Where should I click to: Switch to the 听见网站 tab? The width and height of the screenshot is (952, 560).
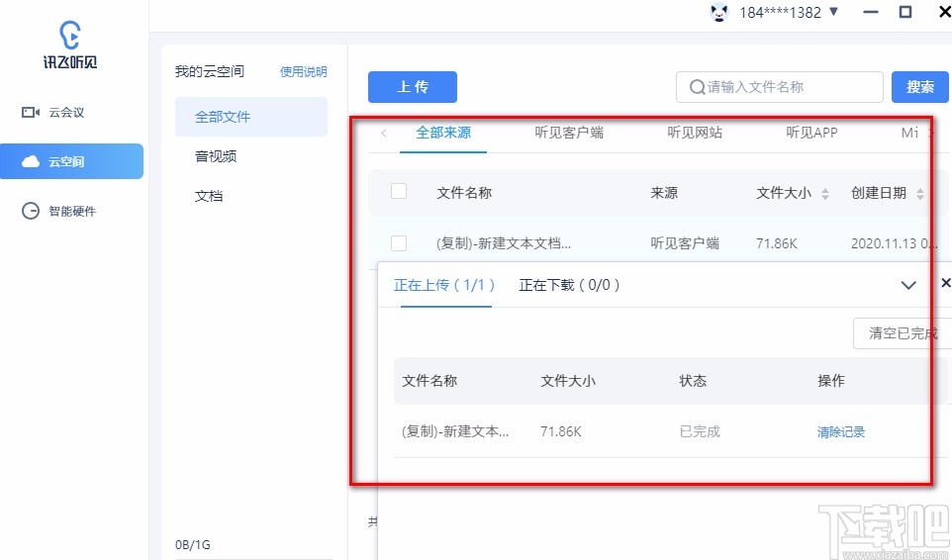[x=695, y=133]
